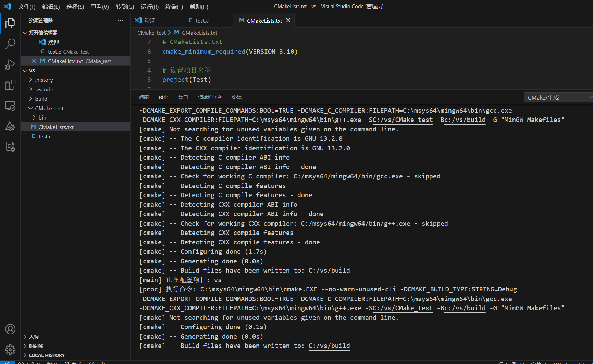The width and height of the screenshot is (593, 364).
Task: Close CMakeLists.txt tab with X
Action: pos(288,21)
